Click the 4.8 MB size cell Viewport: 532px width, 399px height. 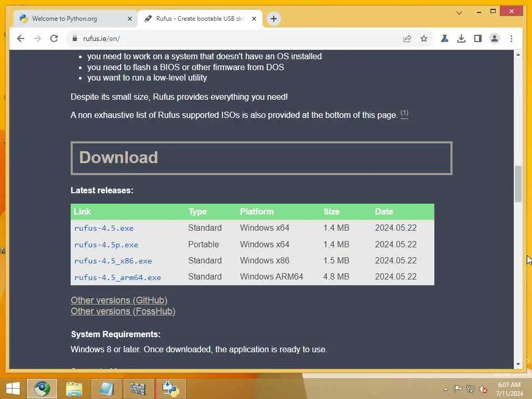pyautogui.click(x=336, y=276)
